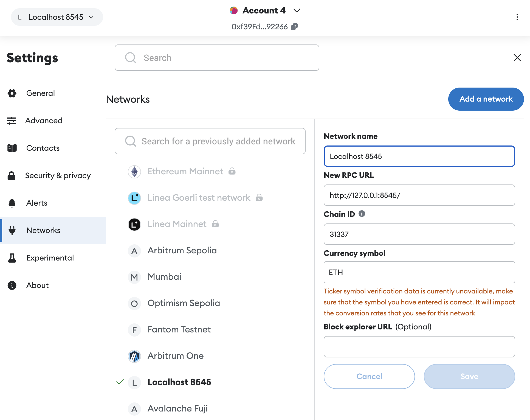Image resolution: width=530 pixels, height=420 pixels.
Task: Click the Block explorer URL field
Action: (x=419, y=347)
